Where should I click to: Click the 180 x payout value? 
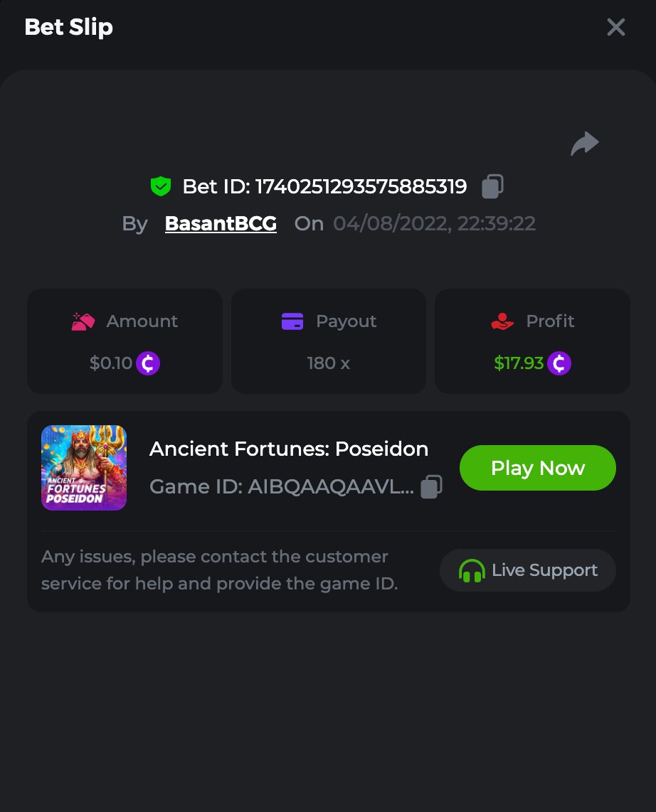pos(329,363)
